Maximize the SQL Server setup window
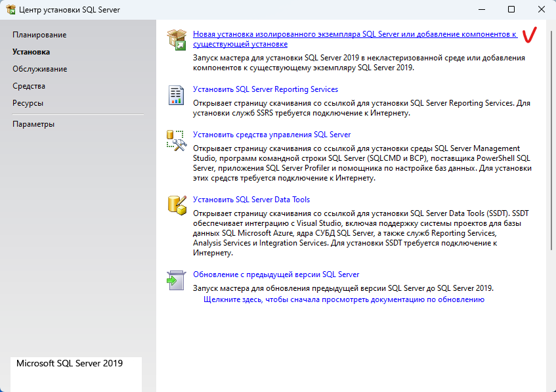This screenshot has height=392, width=556. tap(511, 10)
